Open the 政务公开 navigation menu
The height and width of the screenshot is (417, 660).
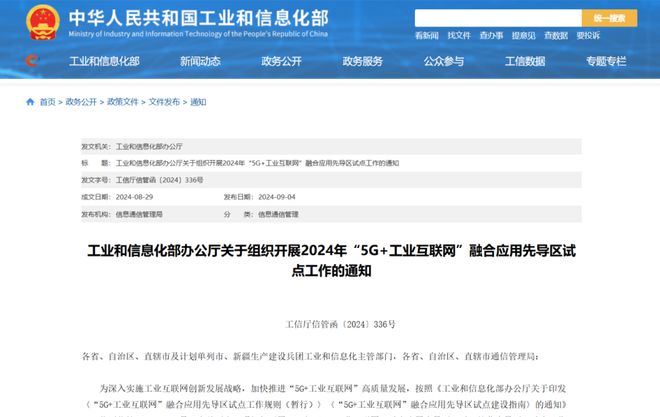click(282, 61)
